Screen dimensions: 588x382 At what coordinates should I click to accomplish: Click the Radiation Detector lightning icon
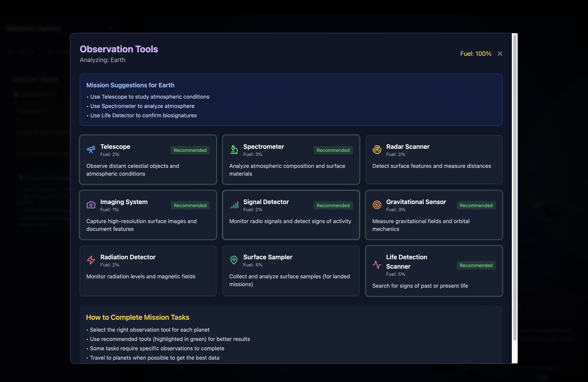[91, 260]
